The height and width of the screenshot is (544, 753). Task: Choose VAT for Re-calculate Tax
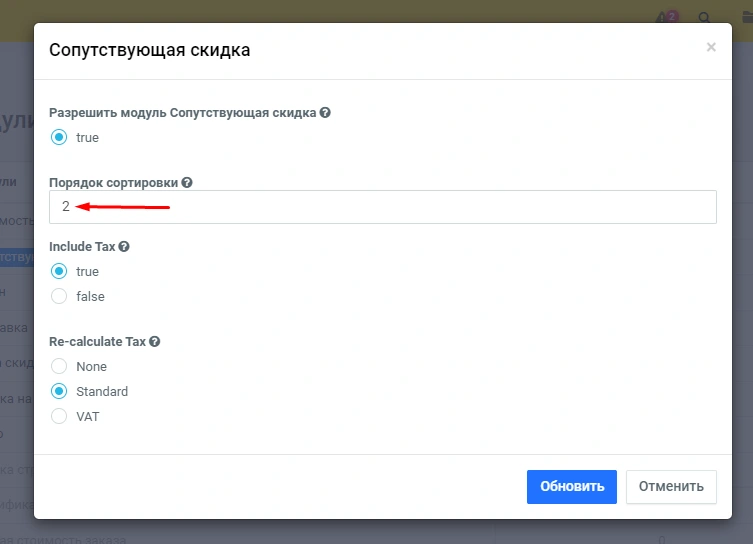(x=59, y=416)
